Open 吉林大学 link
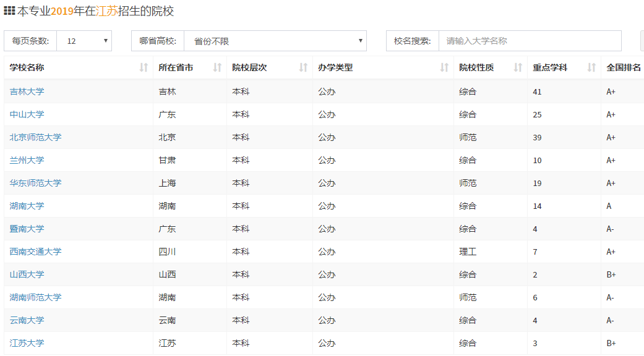644x356 pixels. click(27, 91)
